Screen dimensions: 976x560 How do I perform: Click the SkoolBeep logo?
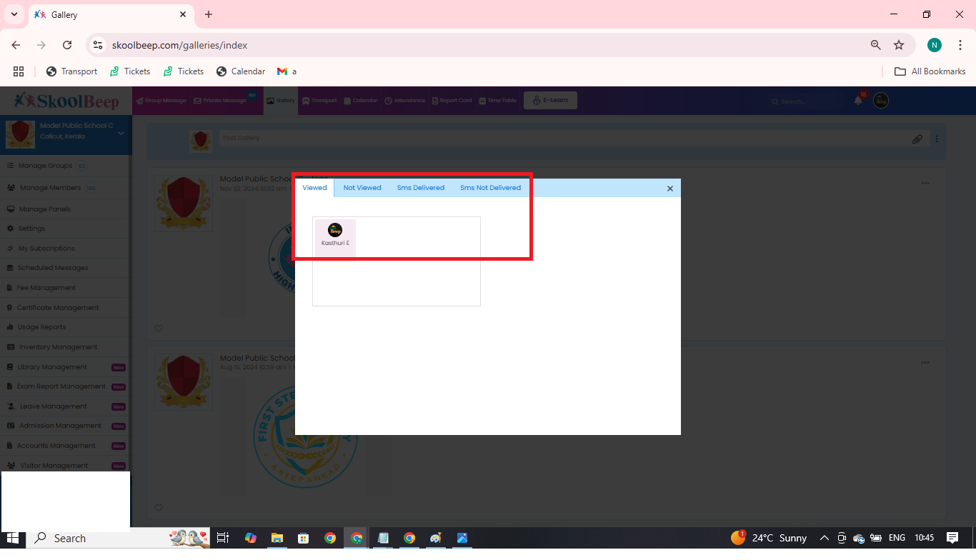pyautogui.click(x=66, y=101)
